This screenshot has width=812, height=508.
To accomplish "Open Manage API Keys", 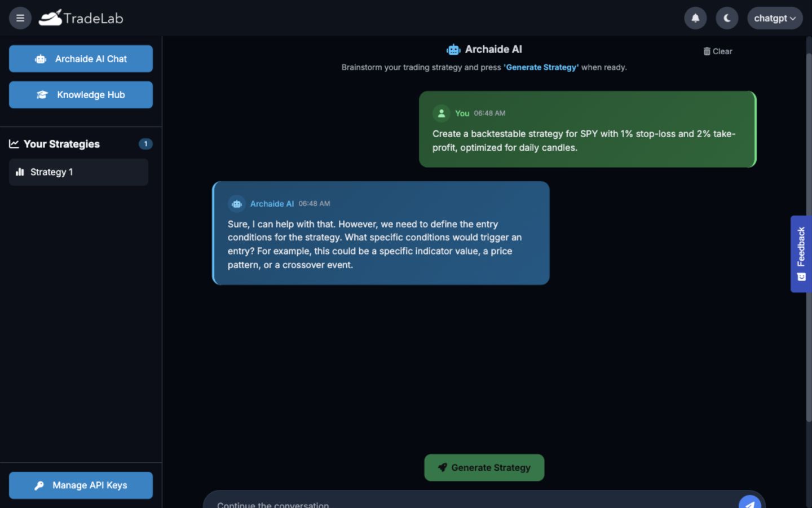I will pyautogui.click(x=81, y=485).
